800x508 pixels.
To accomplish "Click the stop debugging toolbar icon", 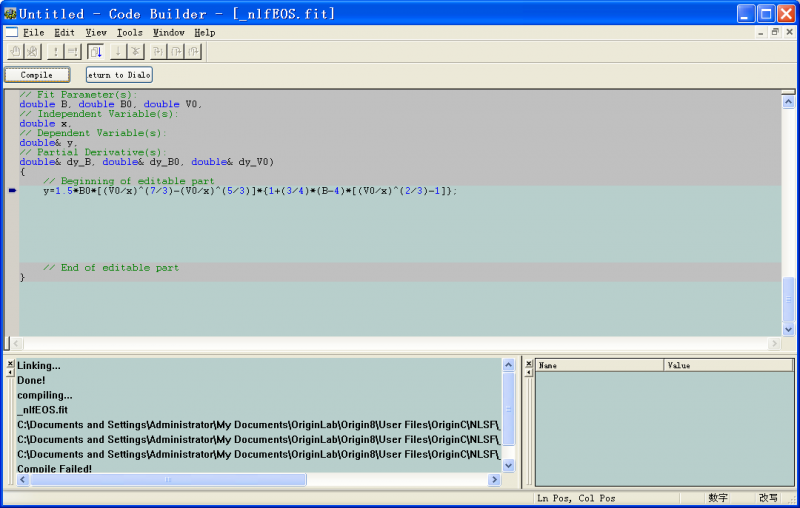I will click(73, 52).
